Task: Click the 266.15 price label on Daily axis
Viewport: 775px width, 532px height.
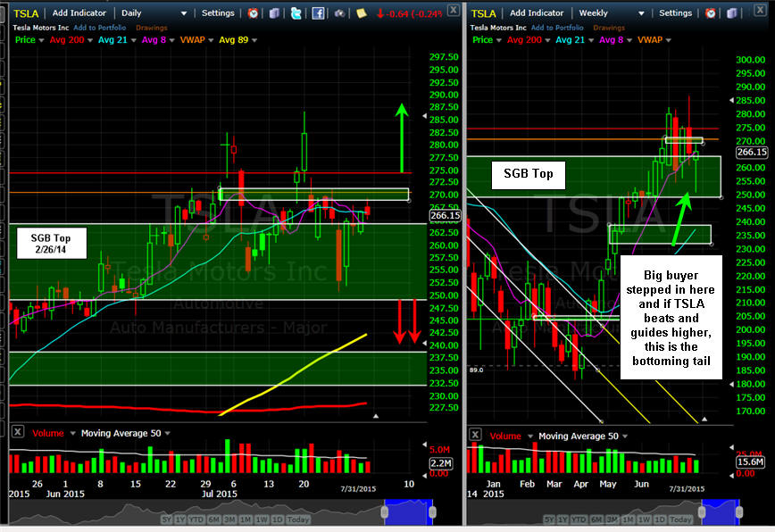Action: (x=445, y=215)
